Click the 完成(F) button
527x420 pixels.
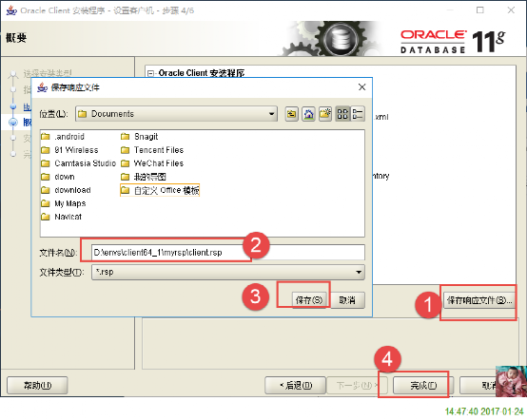point(422,386)
